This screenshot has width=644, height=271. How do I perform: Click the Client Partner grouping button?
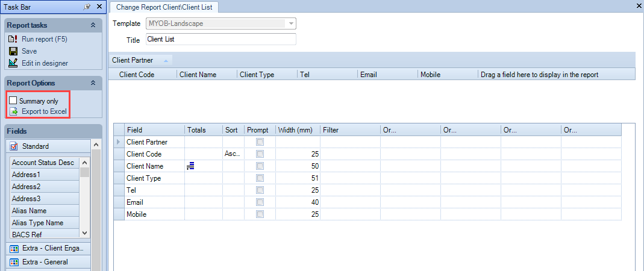pos(141,60)
